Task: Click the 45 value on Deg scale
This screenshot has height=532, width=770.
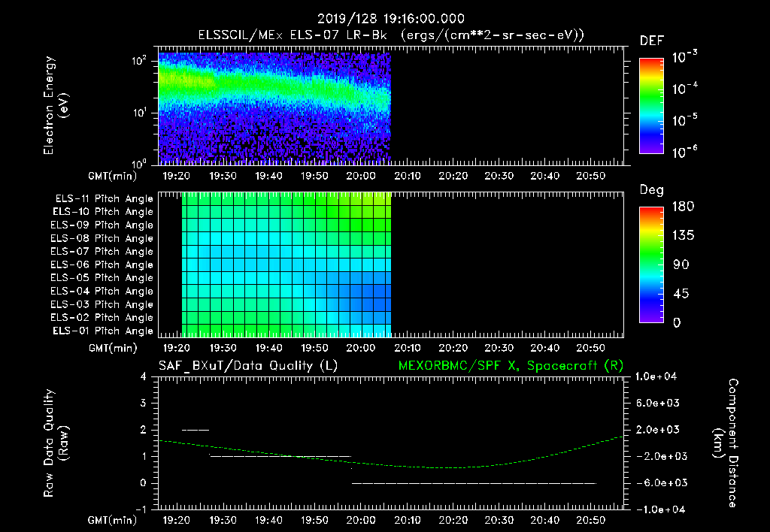Action: 681,294
